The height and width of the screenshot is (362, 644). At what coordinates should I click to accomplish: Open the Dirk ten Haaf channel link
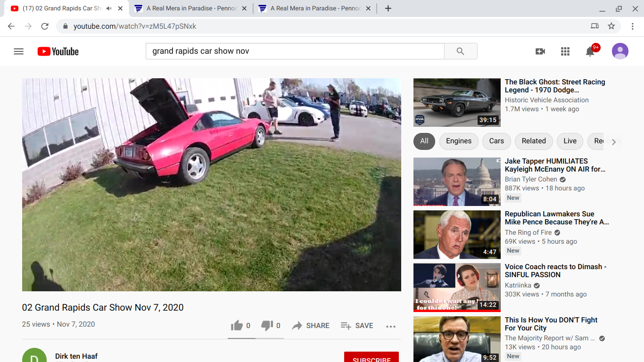coord(76,356)
